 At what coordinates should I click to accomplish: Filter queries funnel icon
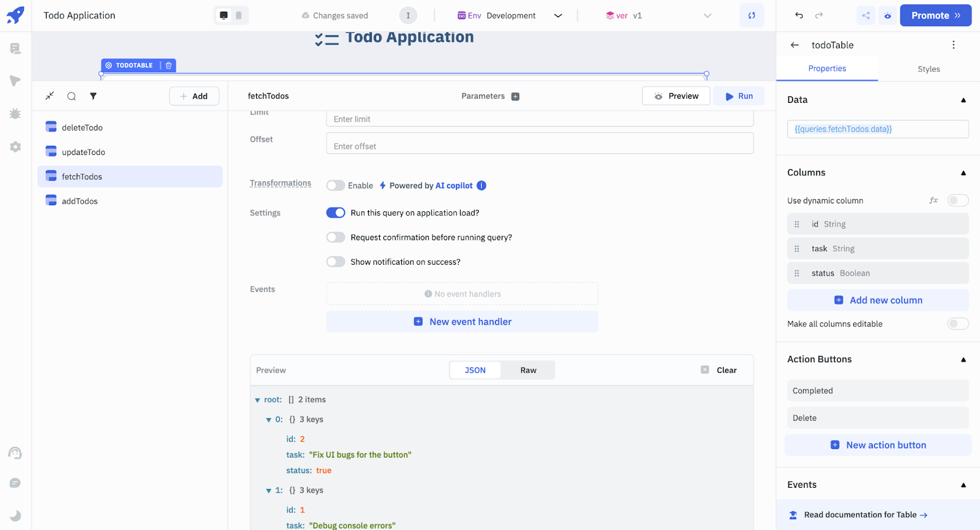pos(93,96)
